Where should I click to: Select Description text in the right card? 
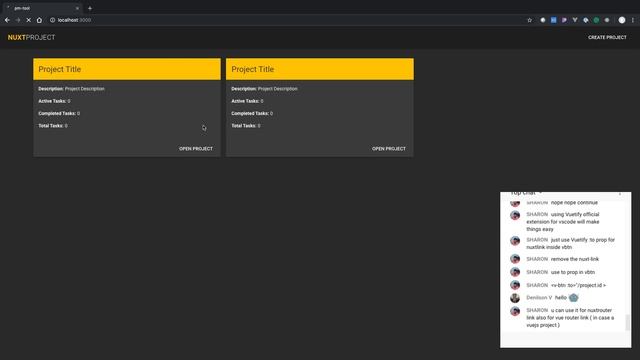click(264, 89)
